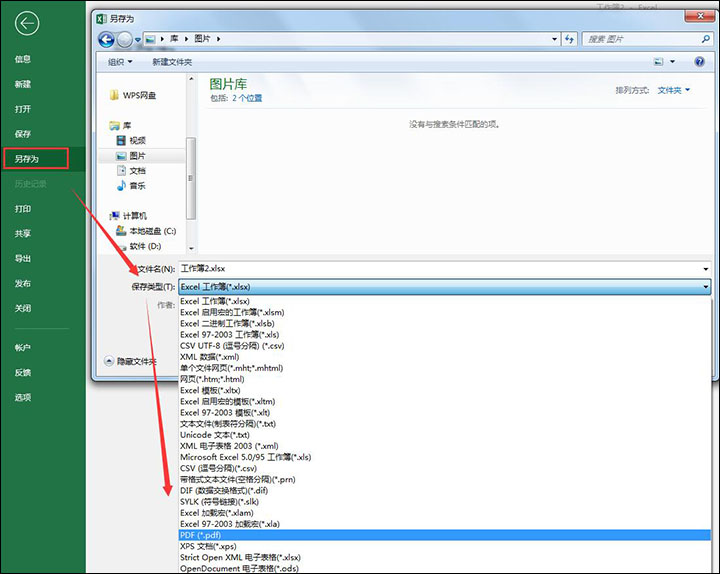Click the 2 个位置 link
Image resolution: width=720 pixels, height=574 pixels.
(247, 98)
